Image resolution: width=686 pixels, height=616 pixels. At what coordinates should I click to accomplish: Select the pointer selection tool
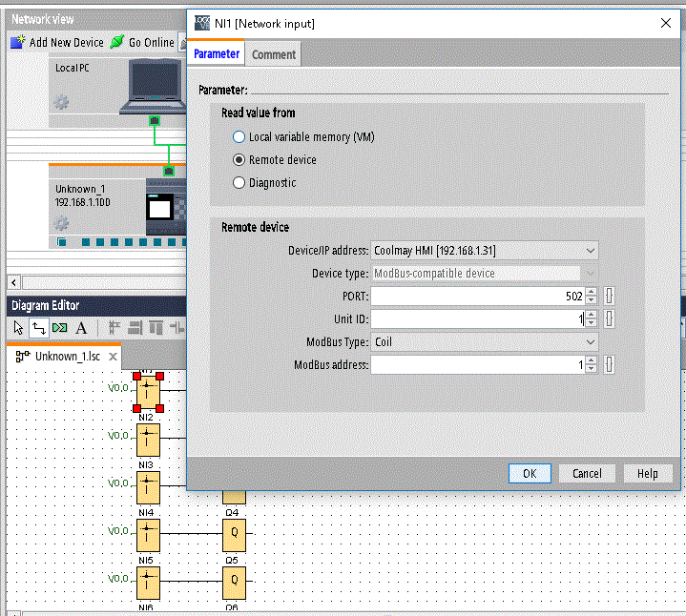[x=18, y=327]
